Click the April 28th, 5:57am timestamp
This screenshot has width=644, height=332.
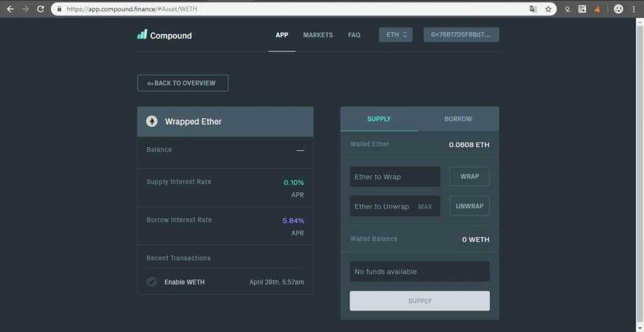click(277, 282)
